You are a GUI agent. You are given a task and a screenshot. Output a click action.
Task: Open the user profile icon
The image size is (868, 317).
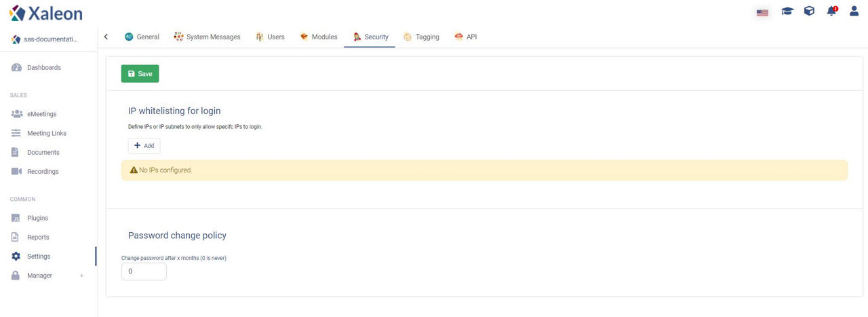854,12
